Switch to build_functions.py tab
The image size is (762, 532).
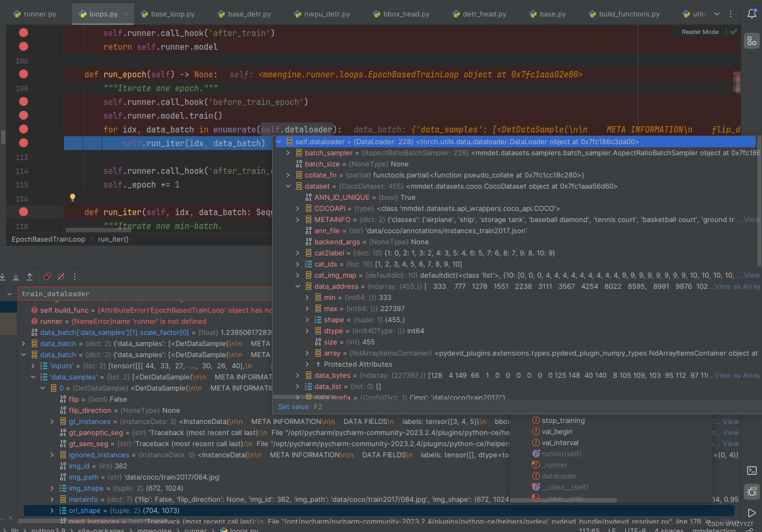pos(624,14)
